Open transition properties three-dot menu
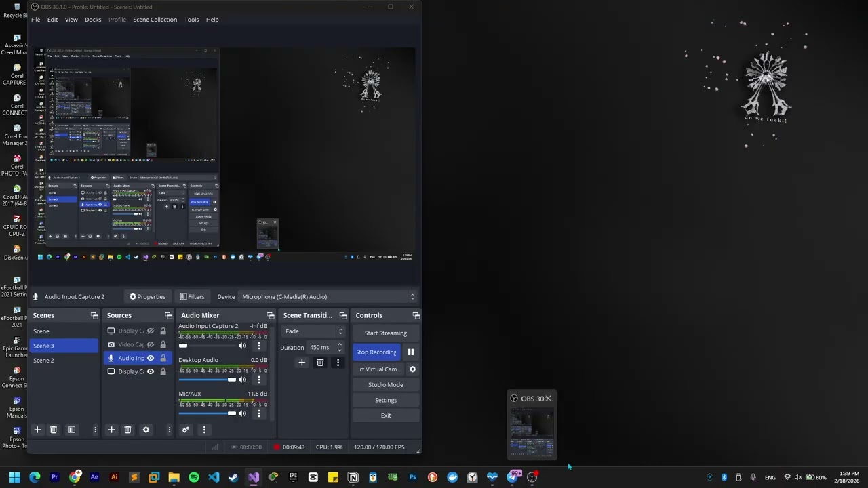Screen dimensions: 868x488 [338, 363]
